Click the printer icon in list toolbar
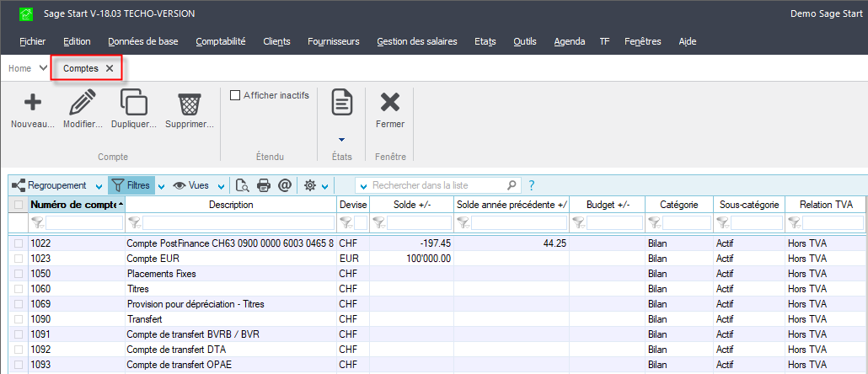The width and height of the screenshot is (868, 374). click(x=264, y=185)
